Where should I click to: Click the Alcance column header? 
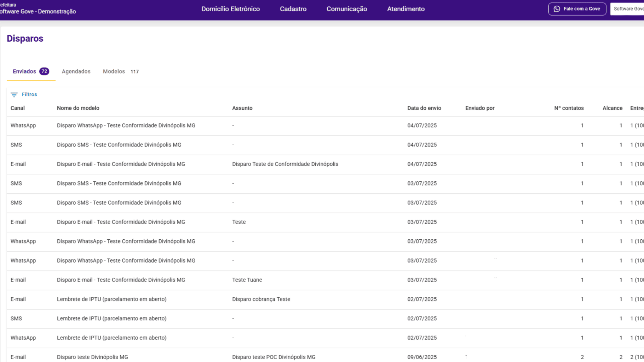(x=613, y=108)
